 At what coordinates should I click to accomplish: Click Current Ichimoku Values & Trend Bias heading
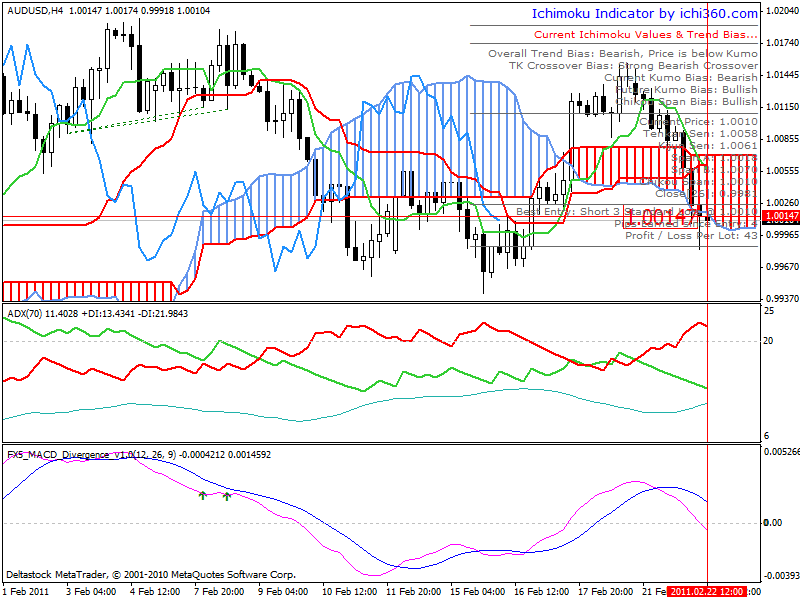(x=646, y=35)
